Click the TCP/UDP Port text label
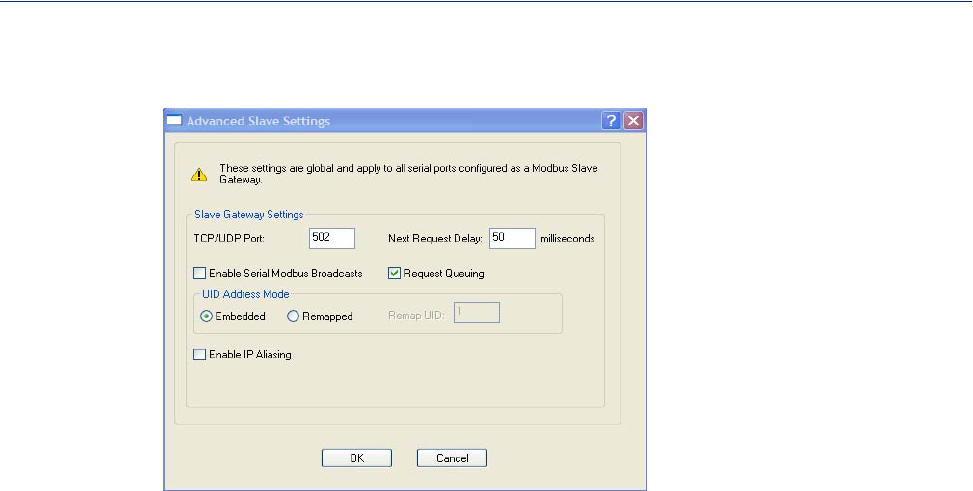 [227, 239]
